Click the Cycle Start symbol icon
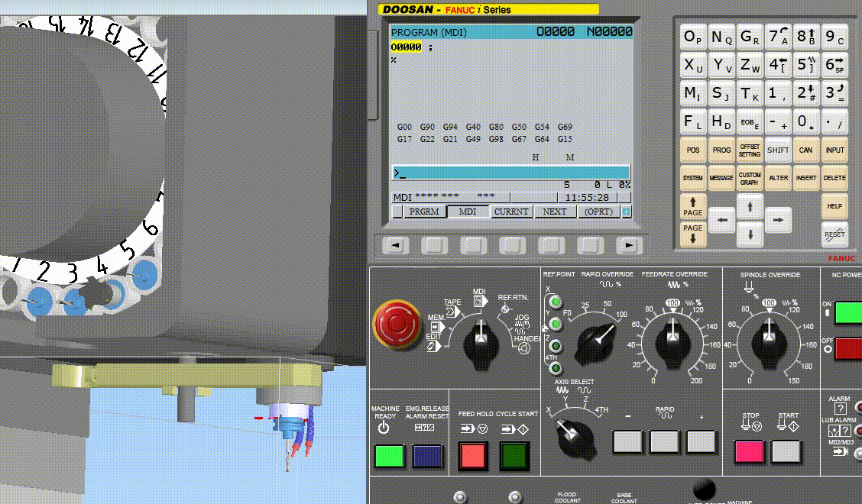 point(514,428)
